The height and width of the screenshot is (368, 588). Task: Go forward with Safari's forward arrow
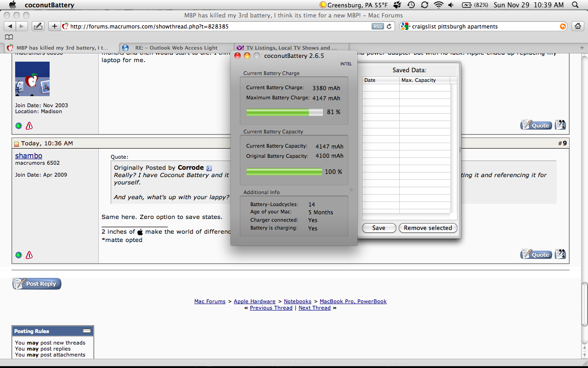[x=22, y=26]
